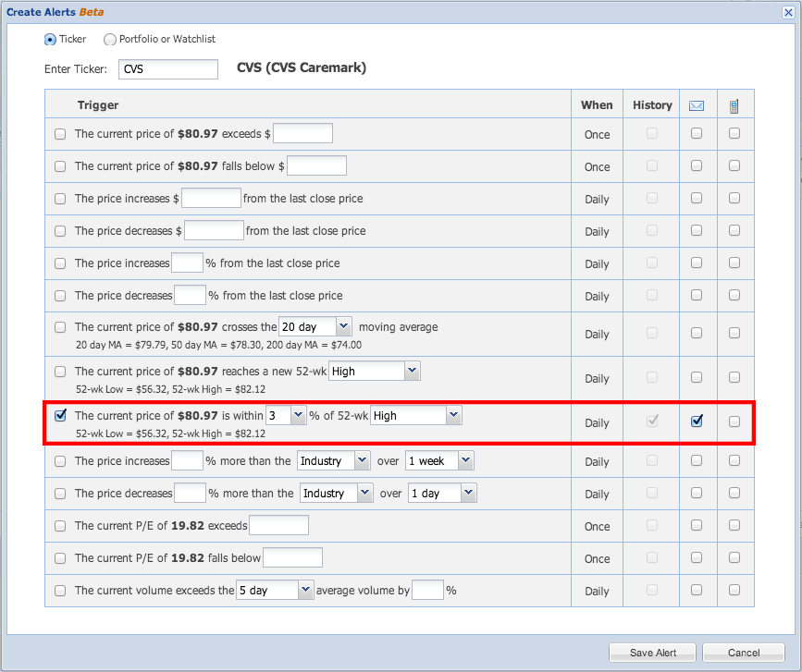Click price decreases % from close field
This screenshot has height=672, width=802.
point(190,295)
